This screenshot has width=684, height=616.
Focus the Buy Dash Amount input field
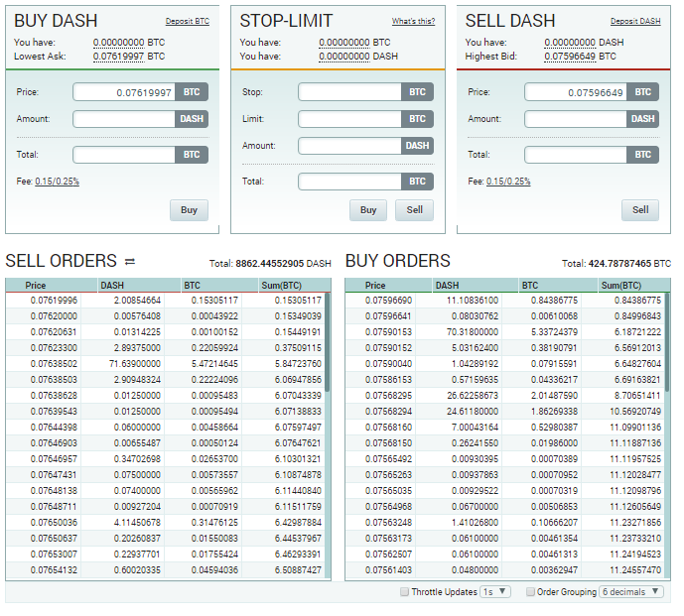pos(124,119)
